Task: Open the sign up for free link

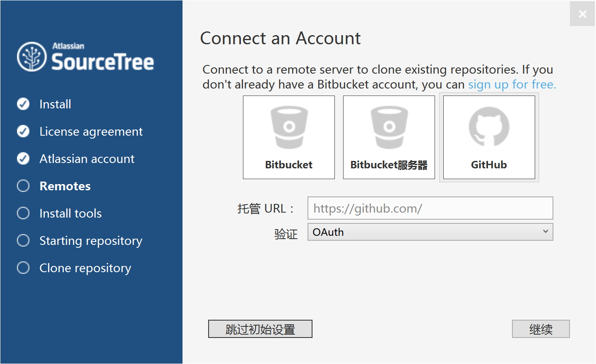Action: tap(512, 84)
